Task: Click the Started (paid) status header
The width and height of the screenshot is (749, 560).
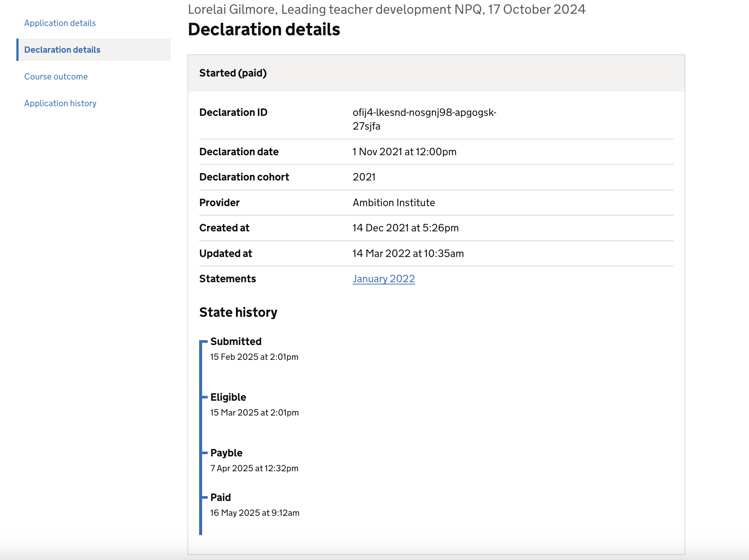Action: coord(233,73)
